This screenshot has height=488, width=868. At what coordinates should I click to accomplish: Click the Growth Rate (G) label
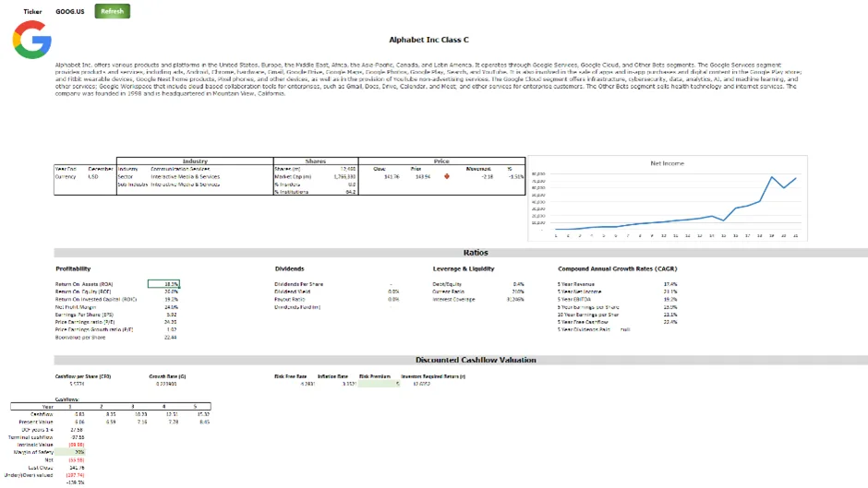tap(168, 376)
